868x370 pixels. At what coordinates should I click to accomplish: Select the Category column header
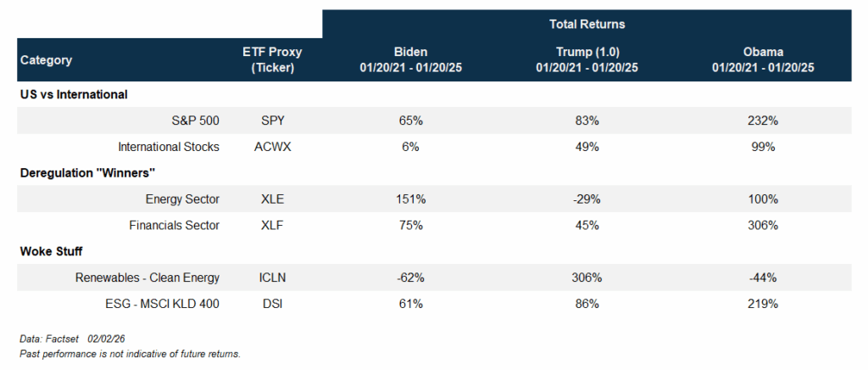46,60
